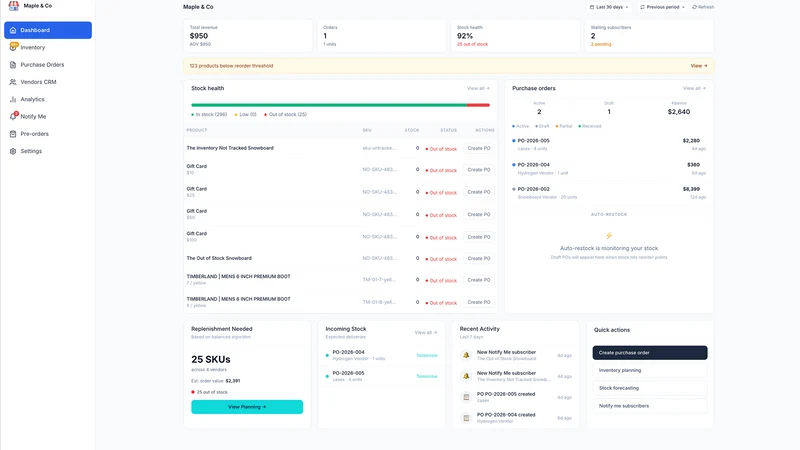The width and height of the screenshot is (800, 450).
Task: Click the Notify Me bell icon
Action: point(13,116)
